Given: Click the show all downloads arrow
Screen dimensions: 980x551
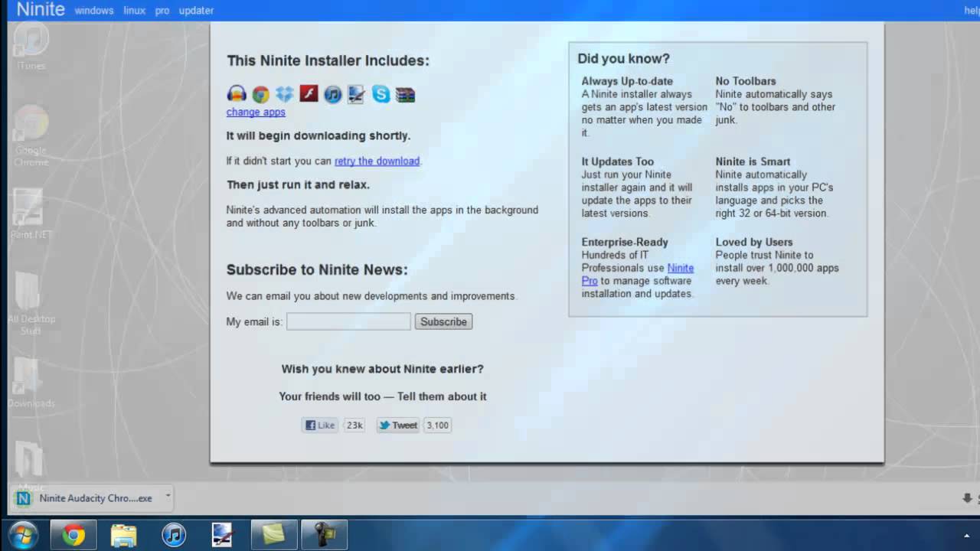Looking at the screenshot, I should coord(967,499).
